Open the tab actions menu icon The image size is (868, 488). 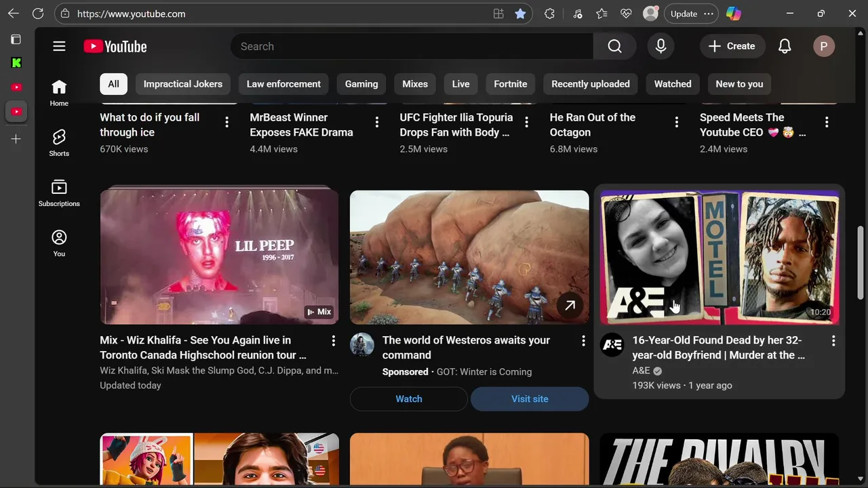click(x=16, y=39)
